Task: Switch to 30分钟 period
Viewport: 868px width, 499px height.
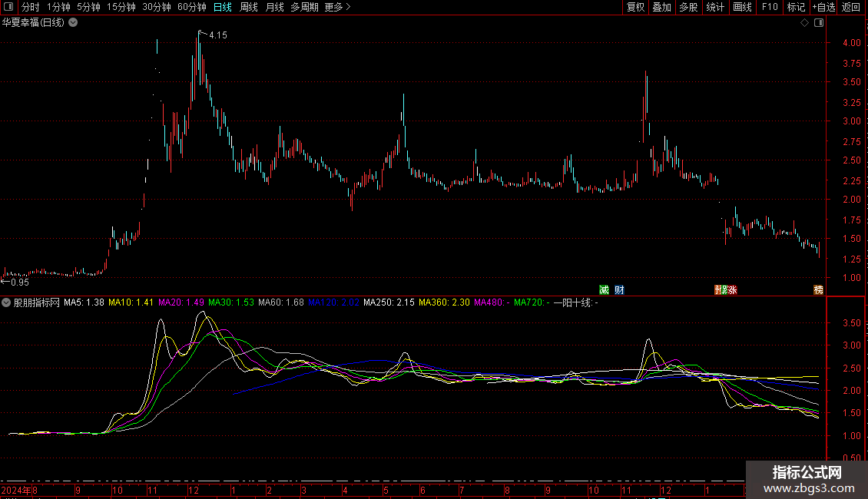Action: 157,7
